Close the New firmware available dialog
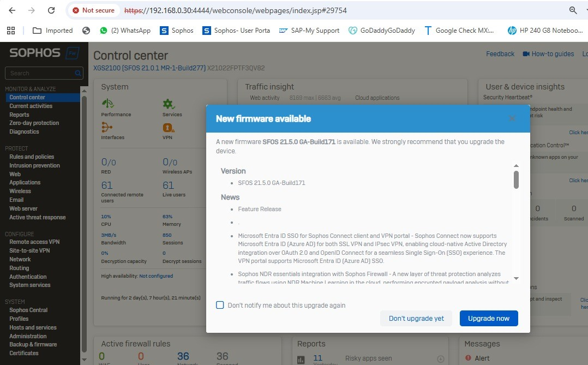This screenshot has width=588, height=365. (x=512, y=118)
